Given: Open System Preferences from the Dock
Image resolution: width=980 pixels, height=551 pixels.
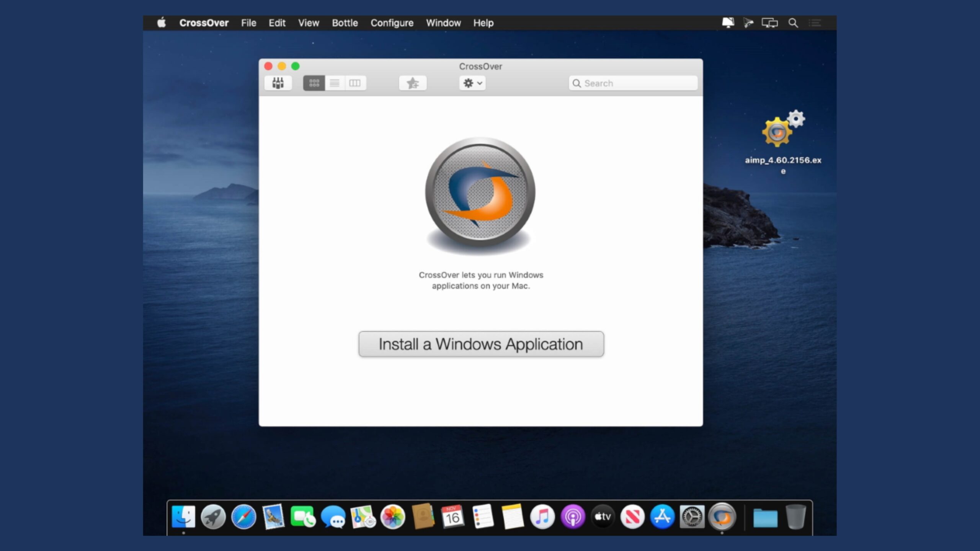Looking at the screenshot, I should point(692,517).
